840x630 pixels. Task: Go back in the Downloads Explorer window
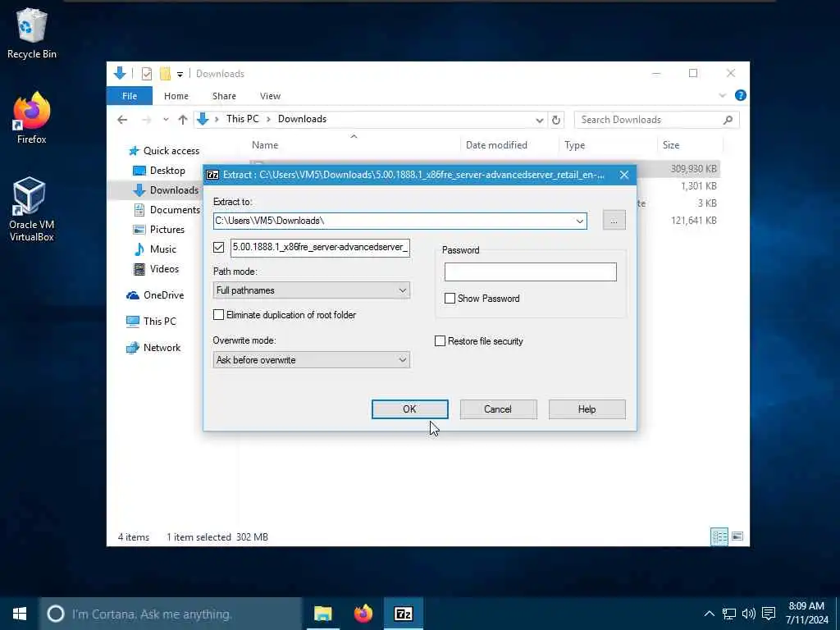[122, 120]
